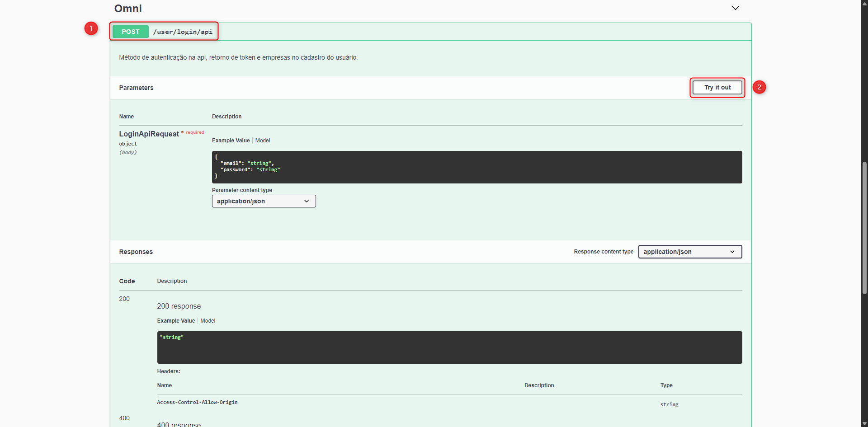Viewport: 868px width, 427px height.
Task: Click the red number 2 annotation marker
Action: click(x=759, y=87)
